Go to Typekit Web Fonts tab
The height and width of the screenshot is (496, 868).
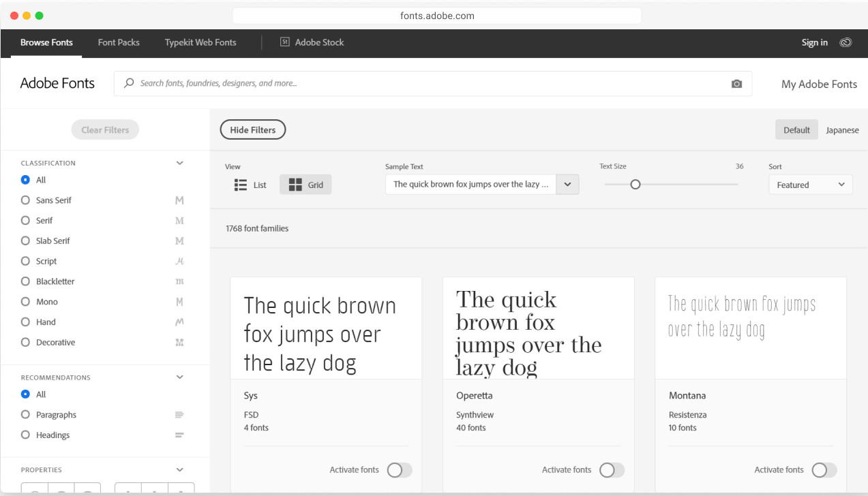click(200, 42)
